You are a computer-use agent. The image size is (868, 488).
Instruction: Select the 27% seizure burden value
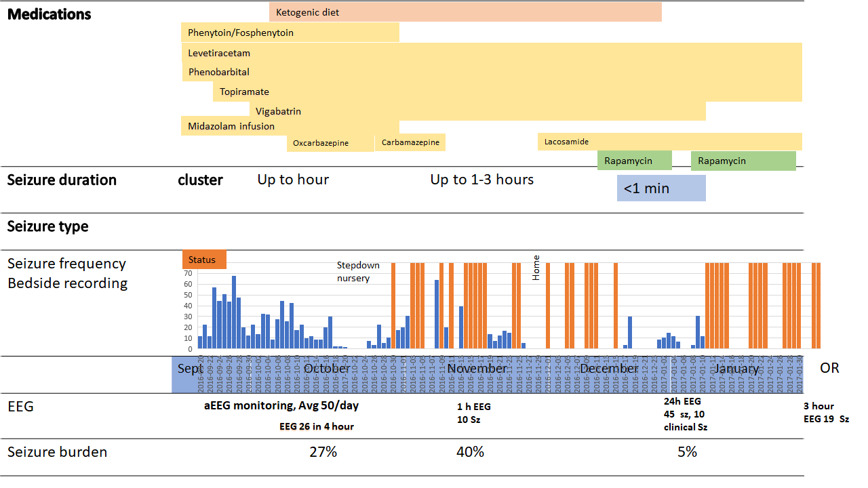pyautogui.click(x=323, y=452)
